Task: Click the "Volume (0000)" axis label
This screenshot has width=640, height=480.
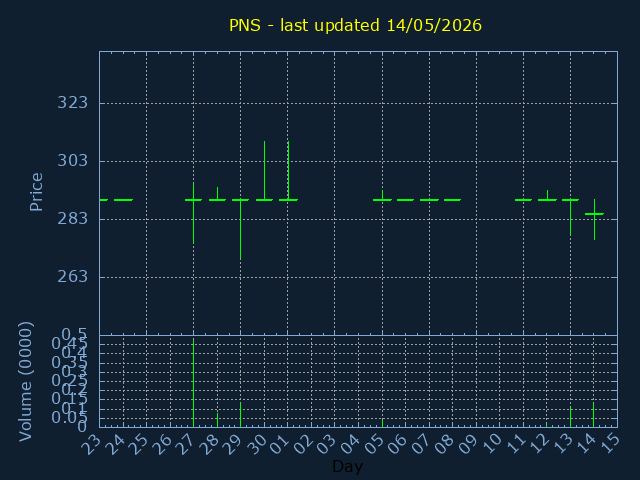Action: point(25,382)
